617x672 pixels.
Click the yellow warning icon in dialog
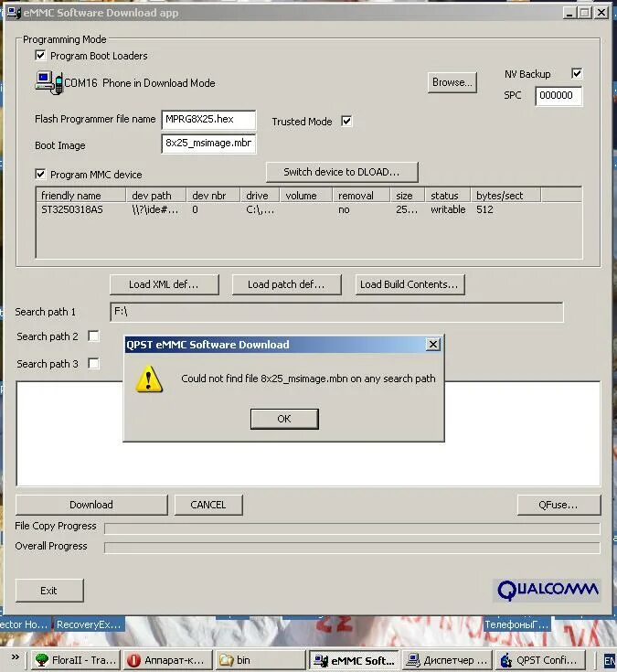(x=149, y=379)
